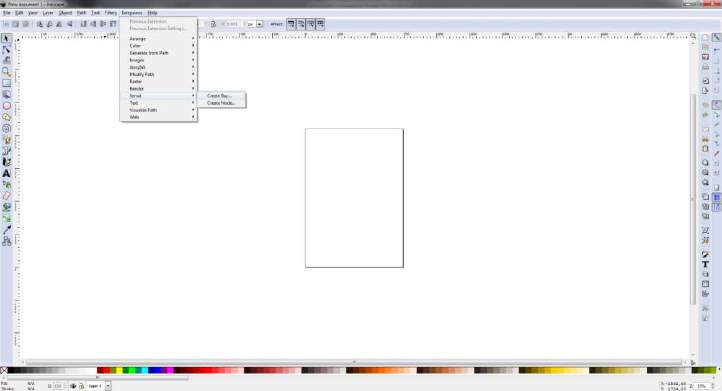Screen dimensions: 722x391
Task: Select the Calligraphy tool
Action: 6,162
